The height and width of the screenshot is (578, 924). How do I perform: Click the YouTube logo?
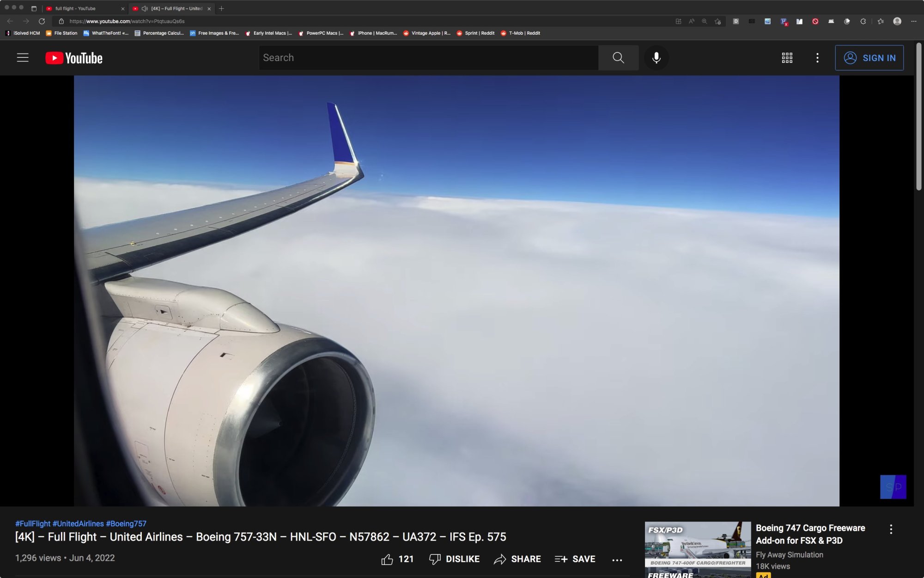(74, 58)
